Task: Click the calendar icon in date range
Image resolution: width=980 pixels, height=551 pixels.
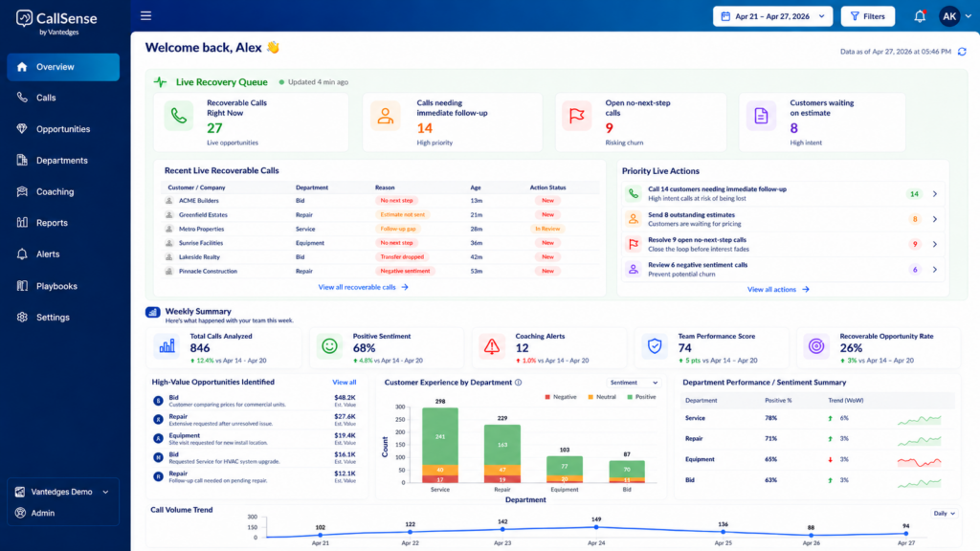Action: 725,16
